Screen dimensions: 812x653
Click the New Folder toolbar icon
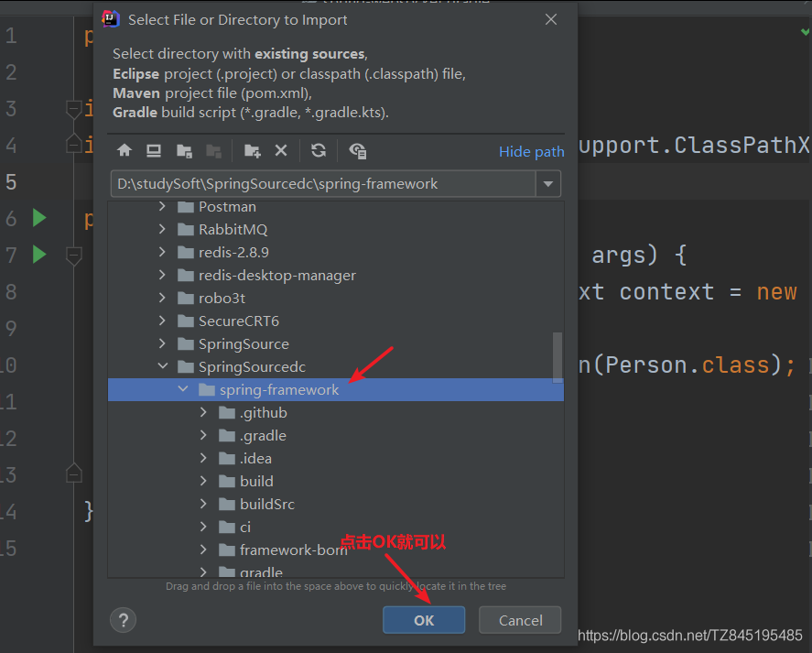coord(252,151)
